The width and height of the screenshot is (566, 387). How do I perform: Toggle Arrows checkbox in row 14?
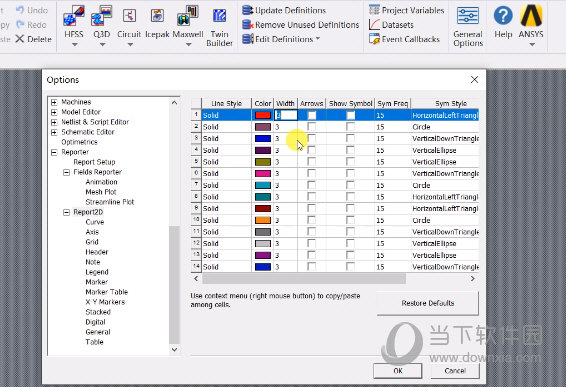[312, 267]
